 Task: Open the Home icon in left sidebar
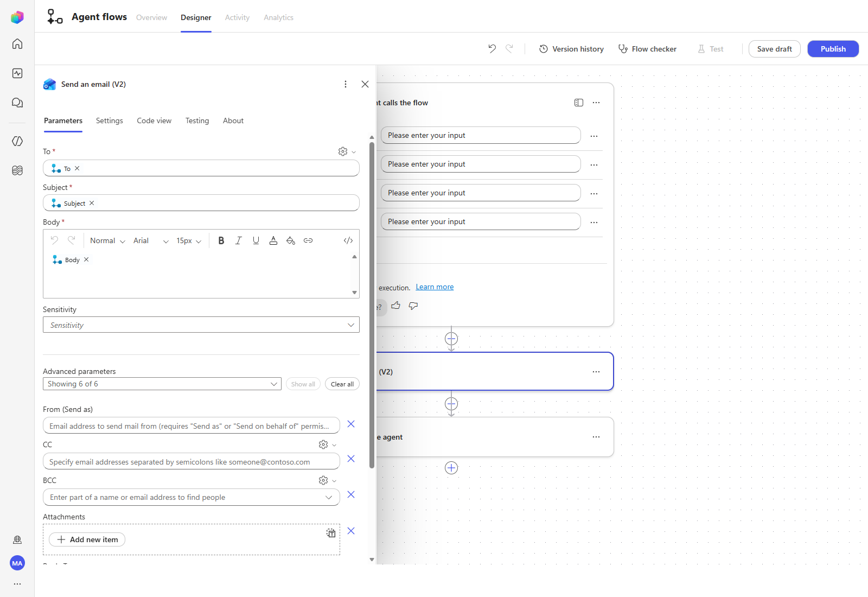coord(17,43)
